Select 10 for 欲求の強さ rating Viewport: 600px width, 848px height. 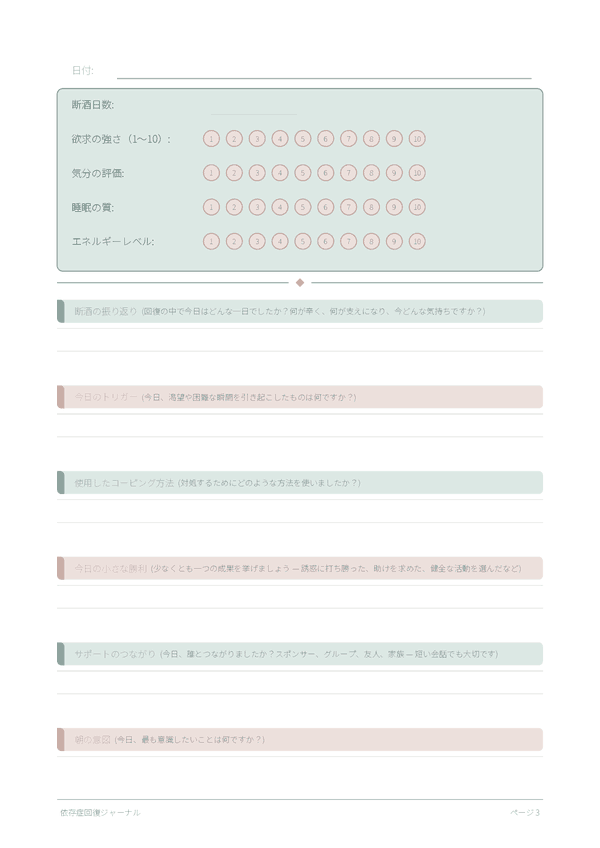click(417, 139)
